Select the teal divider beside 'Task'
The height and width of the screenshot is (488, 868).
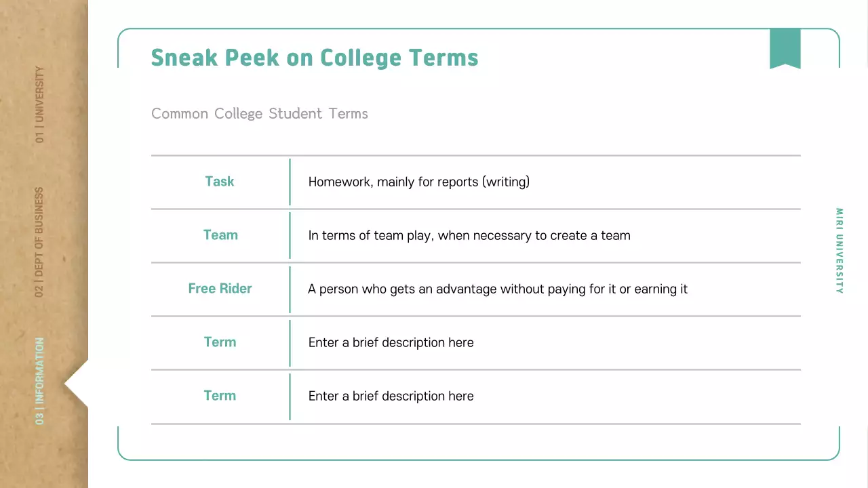coord(290,182)
